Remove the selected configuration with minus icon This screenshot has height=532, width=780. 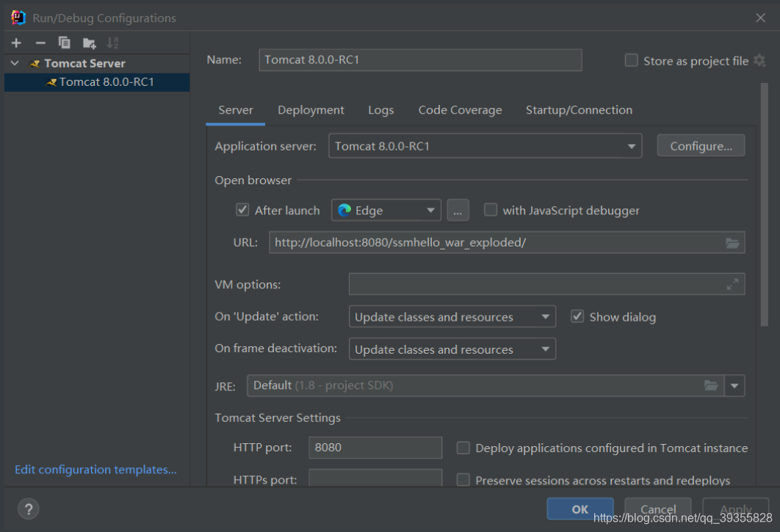pos(41,43)
